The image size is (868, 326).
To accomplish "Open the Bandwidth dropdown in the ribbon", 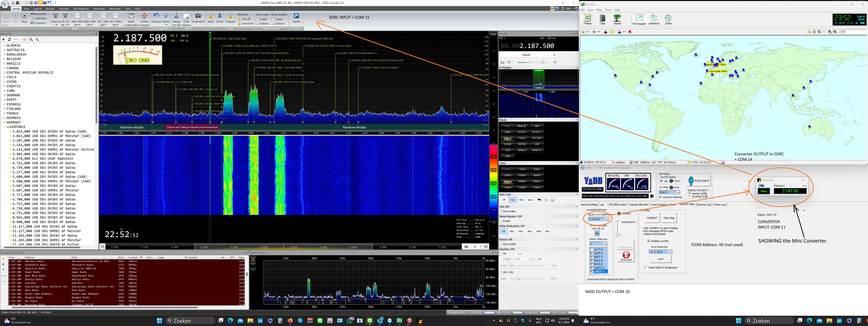I will coord(40,14).
